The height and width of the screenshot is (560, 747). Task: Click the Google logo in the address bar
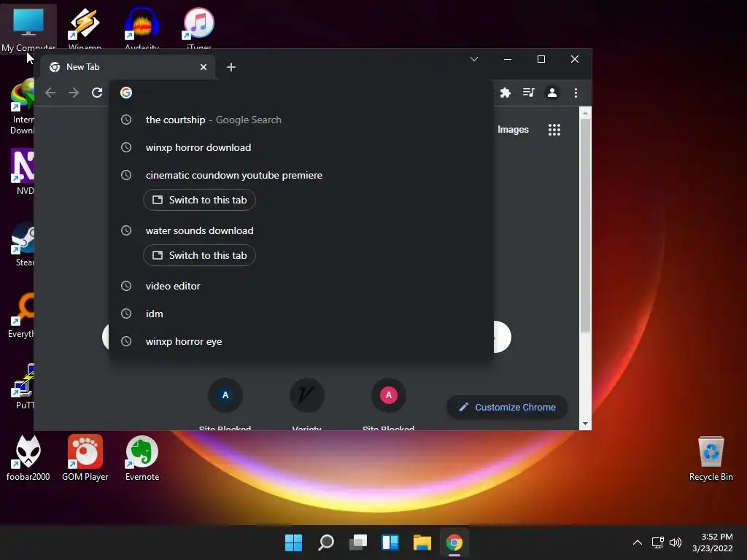[x=125, y=93]
